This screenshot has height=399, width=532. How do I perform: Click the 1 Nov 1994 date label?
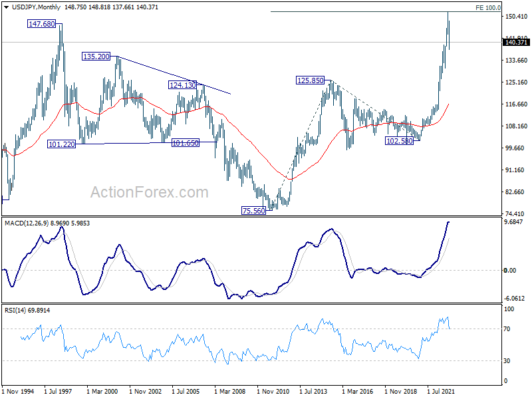(18, 391)
